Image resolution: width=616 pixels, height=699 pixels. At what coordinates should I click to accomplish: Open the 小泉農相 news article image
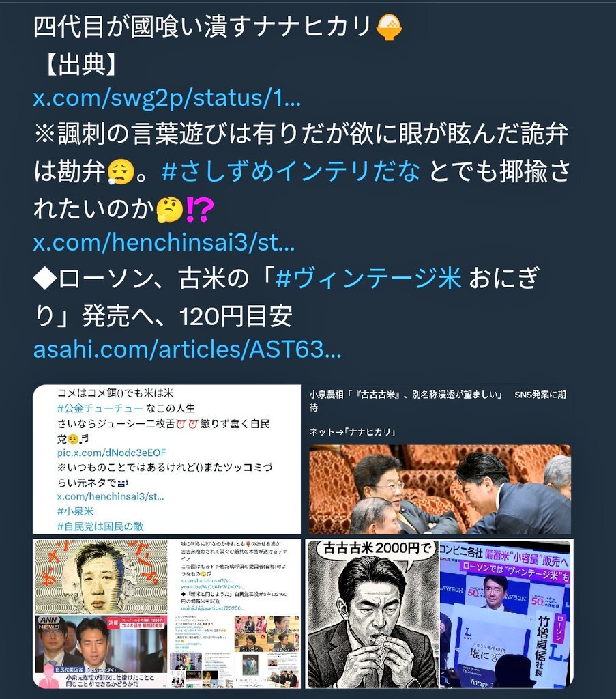439,459
